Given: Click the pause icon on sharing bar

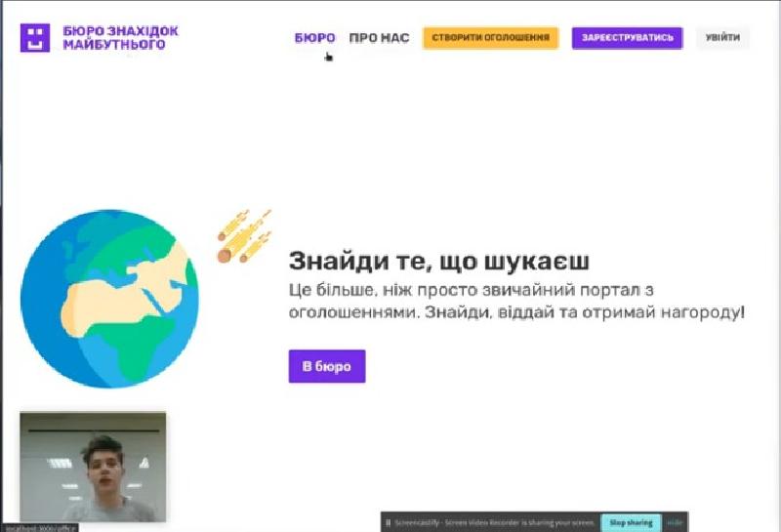Looking at the screenshot, I should (389, 523).
